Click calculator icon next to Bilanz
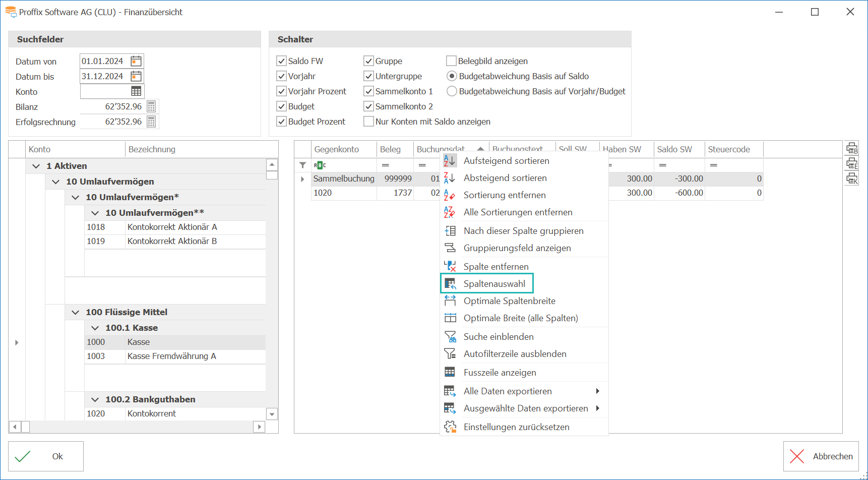The height and width of the screenshot is (480, 868). point(151,106)
